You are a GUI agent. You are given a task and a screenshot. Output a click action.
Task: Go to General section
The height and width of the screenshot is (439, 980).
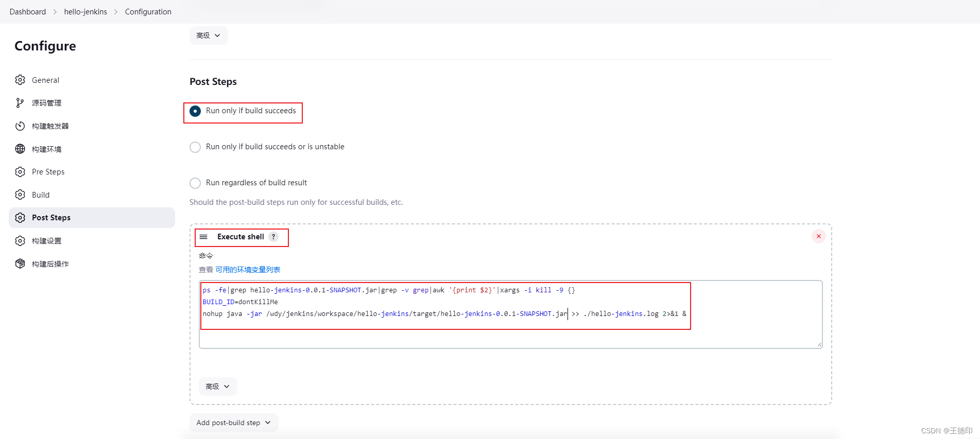click(92, 80)
